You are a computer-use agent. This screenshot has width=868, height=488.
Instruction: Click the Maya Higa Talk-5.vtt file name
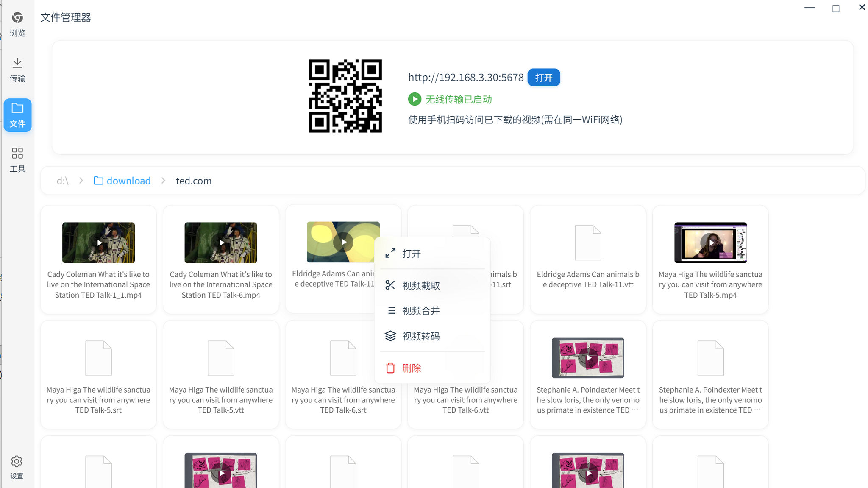(221, 400)
